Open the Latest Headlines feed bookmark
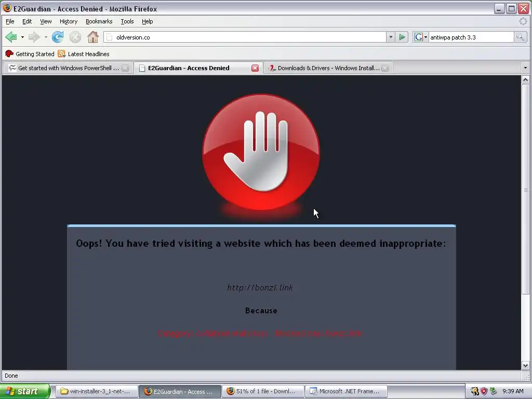 84,54
